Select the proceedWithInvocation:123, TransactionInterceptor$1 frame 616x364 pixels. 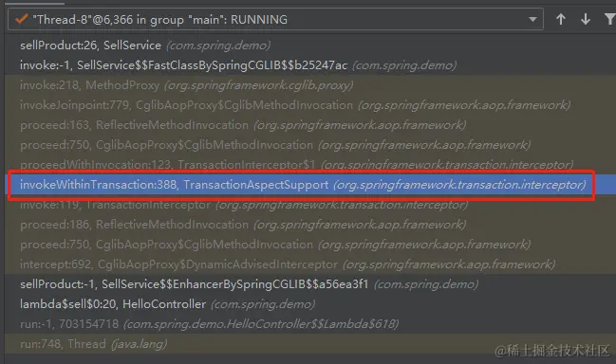pyautogui.click(x=310, y=164)
